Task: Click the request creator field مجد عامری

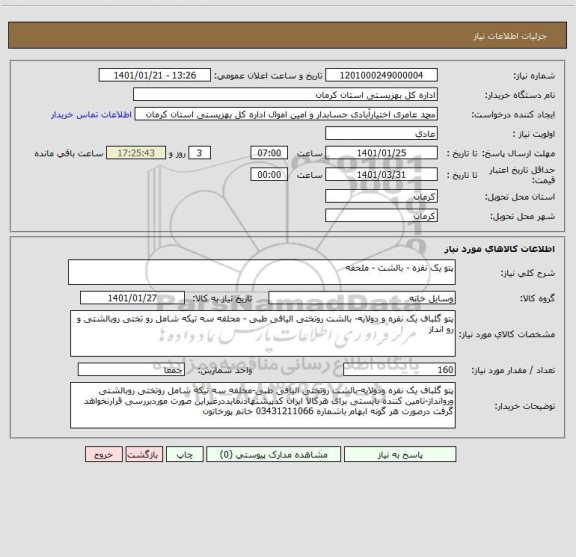Action: point(286,114)
